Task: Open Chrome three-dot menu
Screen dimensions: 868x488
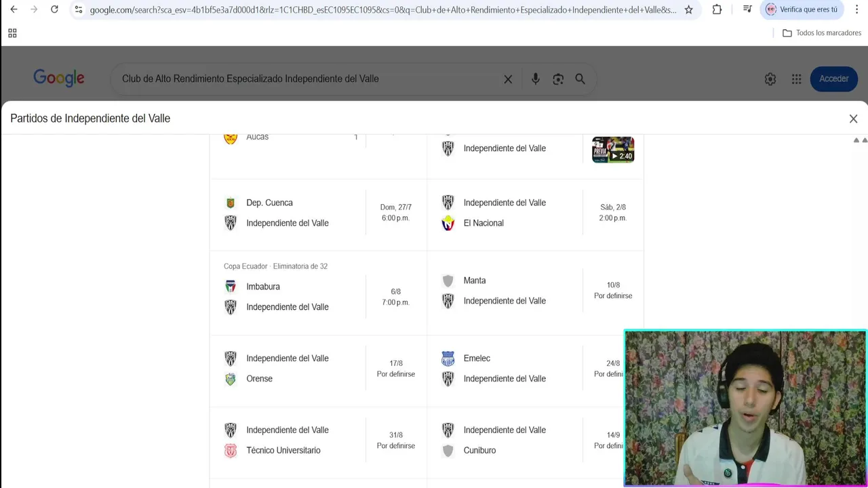Action: point(856,9)
